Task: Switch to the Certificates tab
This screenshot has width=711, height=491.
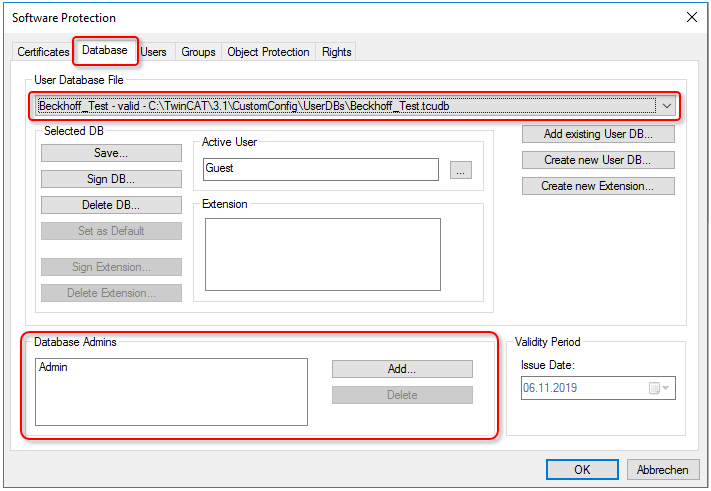Action: tap(43, 52)
